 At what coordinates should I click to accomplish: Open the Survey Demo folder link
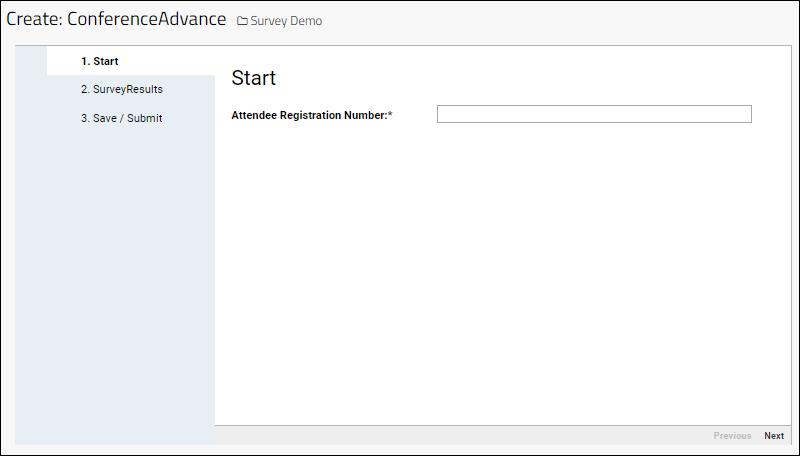286,21
